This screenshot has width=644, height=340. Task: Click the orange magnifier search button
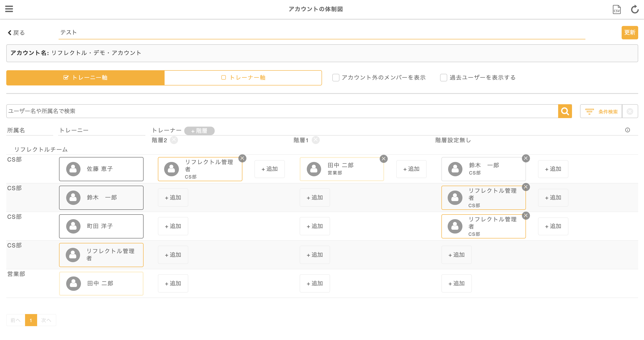pos(565,111)
